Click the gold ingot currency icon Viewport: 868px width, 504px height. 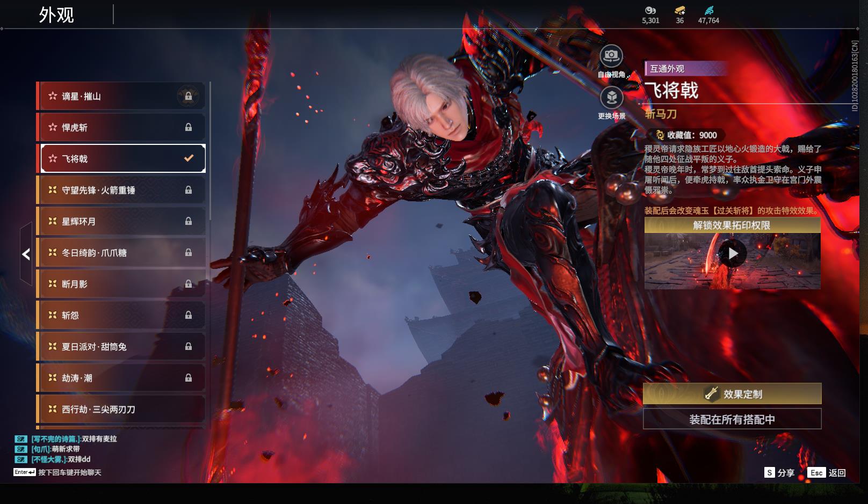click(x=679, y=10)
